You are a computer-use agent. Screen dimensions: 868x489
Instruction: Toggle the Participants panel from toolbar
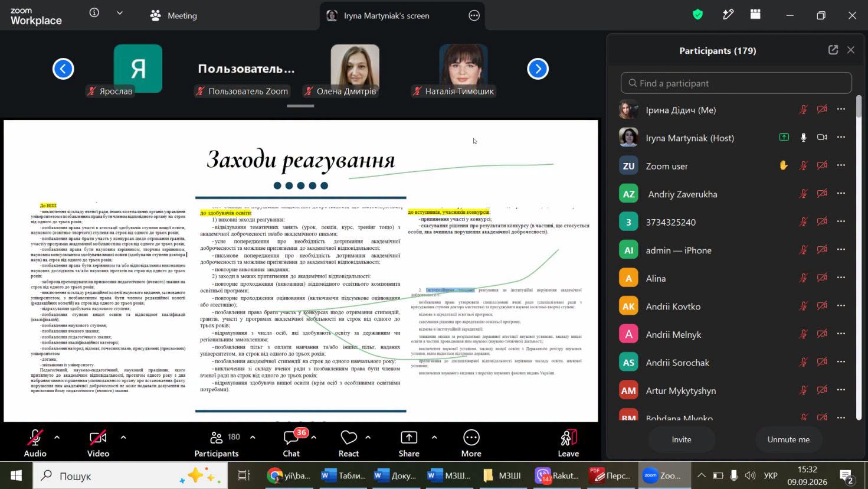217,438
